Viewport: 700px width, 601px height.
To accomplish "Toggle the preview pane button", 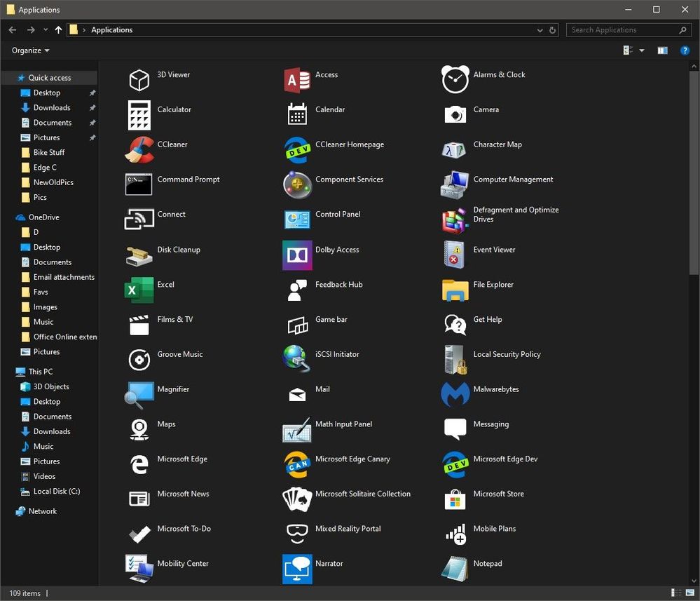I will click(x=662, y=50).
